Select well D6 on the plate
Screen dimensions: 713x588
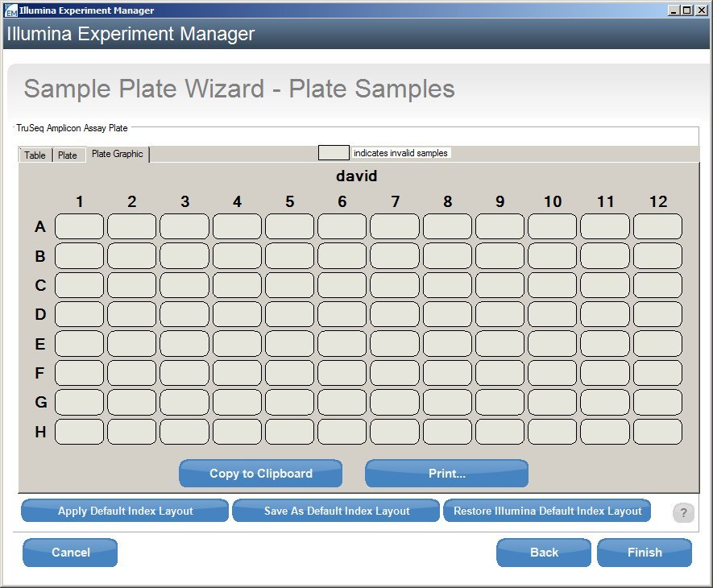pos(342,314)
